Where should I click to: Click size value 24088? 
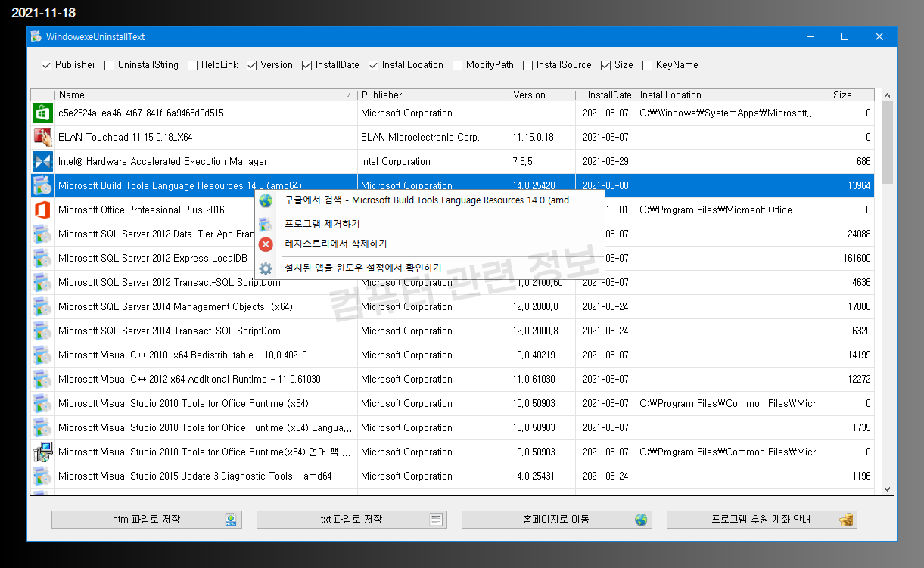coord(859,234)
